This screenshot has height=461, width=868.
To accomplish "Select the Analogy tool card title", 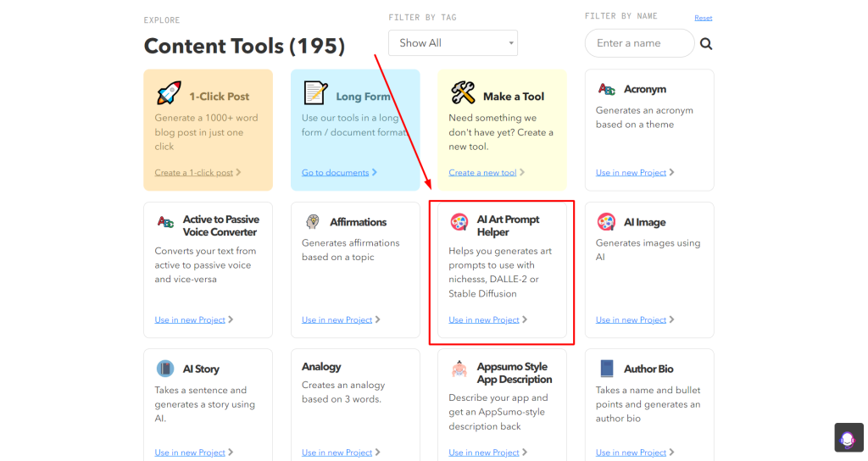I will tap(321, 367).
